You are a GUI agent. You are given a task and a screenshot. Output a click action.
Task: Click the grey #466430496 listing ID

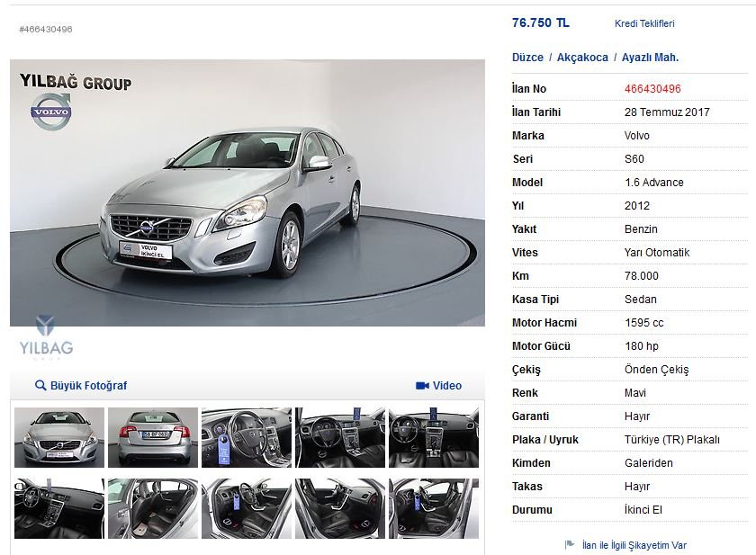click(x=46, y=30)
